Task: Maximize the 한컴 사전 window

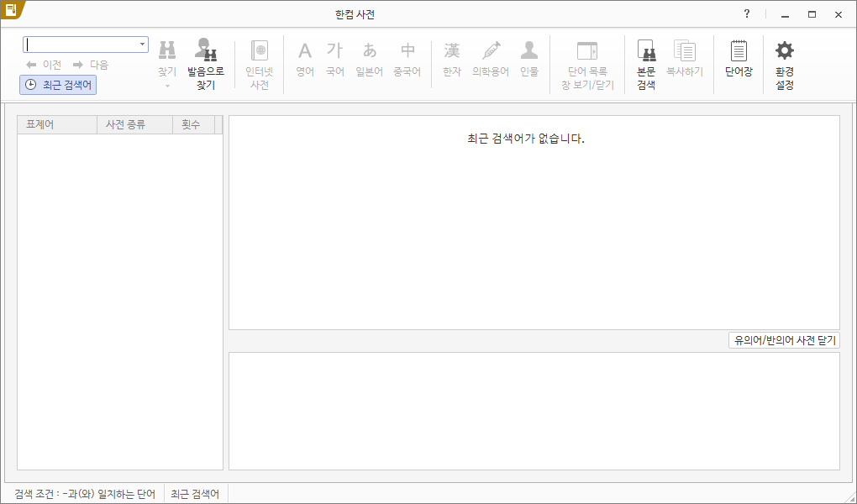Action: pyautogui.click(x=812, y=15)
